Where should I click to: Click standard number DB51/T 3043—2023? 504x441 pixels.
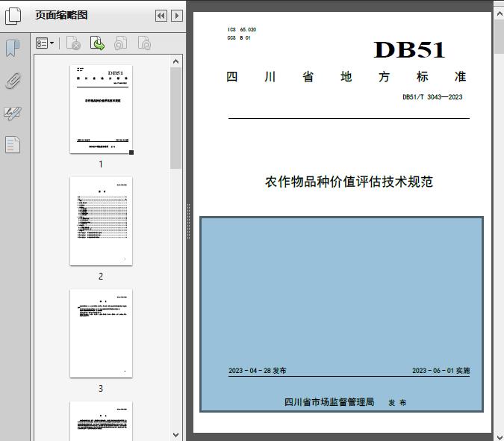(432, 97)
